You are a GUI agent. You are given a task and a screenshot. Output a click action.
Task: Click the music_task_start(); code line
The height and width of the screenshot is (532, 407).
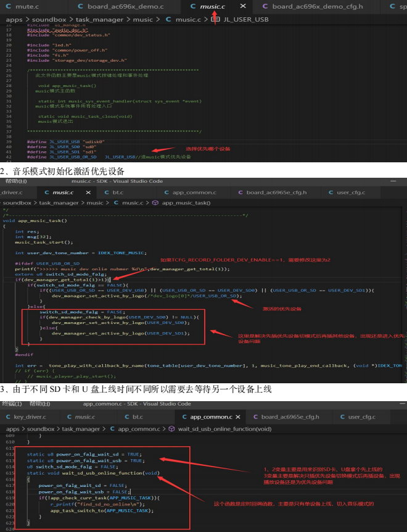pyautogui.click(x=44, y=243)
